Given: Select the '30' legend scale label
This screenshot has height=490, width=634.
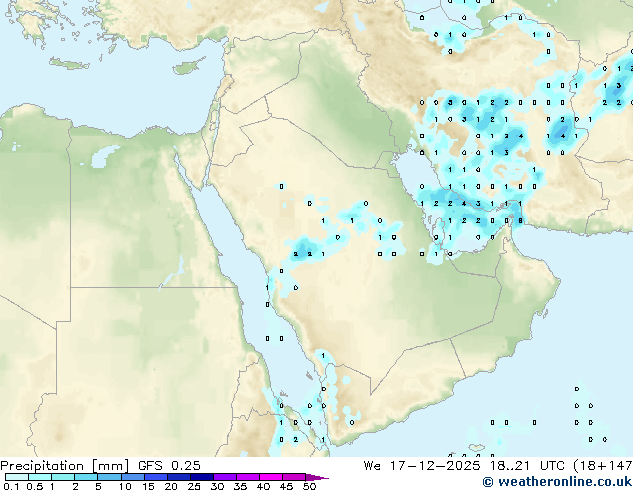Looking at the screenshot, I should 217,486.
